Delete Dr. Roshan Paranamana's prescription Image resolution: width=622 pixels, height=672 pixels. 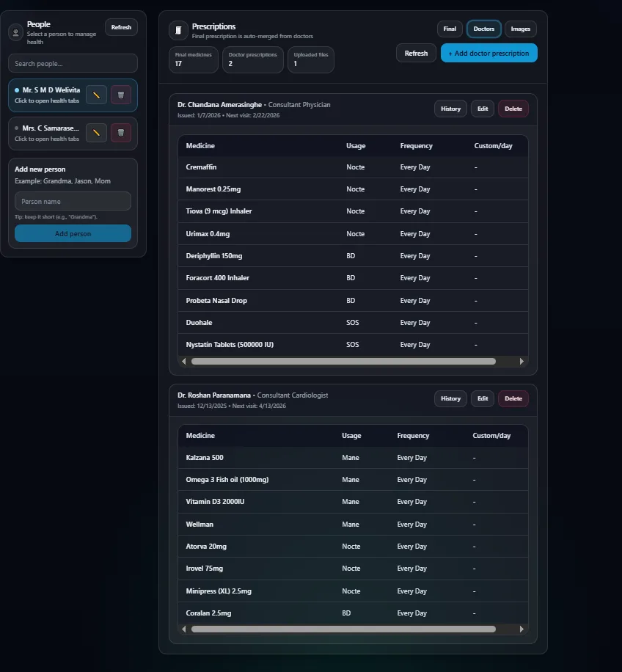coord(513,398)
